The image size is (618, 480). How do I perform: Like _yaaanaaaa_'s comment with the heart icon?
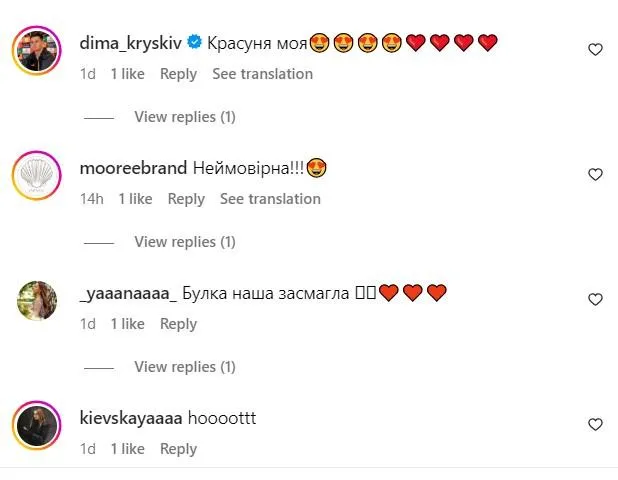coord(595,300)
